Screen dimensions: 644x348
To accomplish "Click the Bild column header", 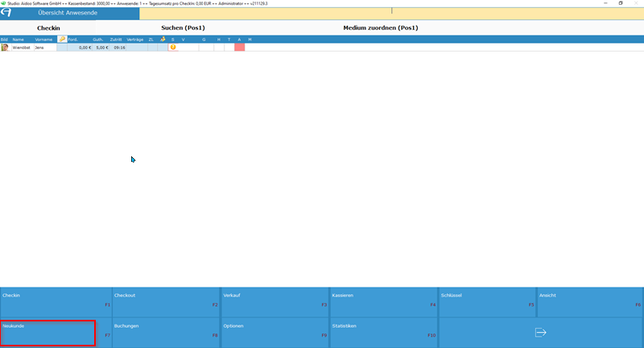I will tap(5, 39).
